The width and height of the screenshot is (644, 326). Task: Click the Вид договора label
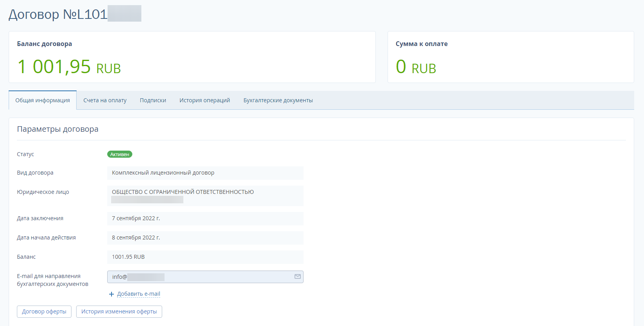click(35, 173)
